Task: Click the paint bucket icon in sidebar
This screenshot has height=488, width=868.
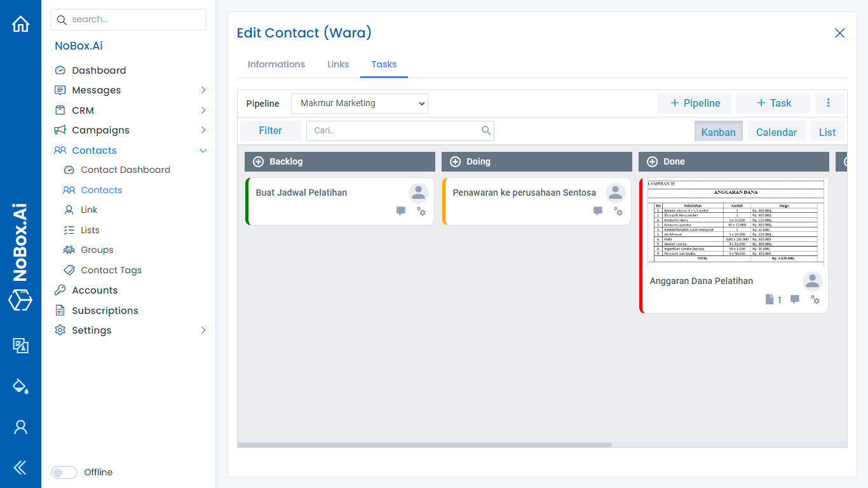Action: click(20, 386)
